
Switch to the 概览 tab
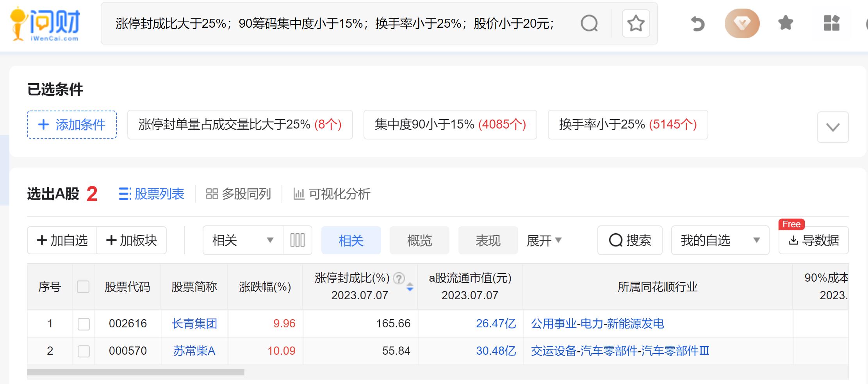pos(419,241)
